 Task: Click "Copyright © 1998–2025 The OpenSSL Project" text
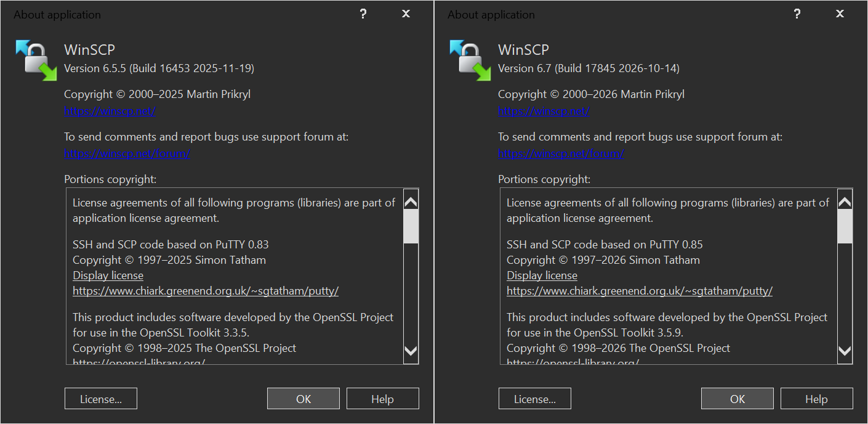pyautogui.click(x=185, y=348)
